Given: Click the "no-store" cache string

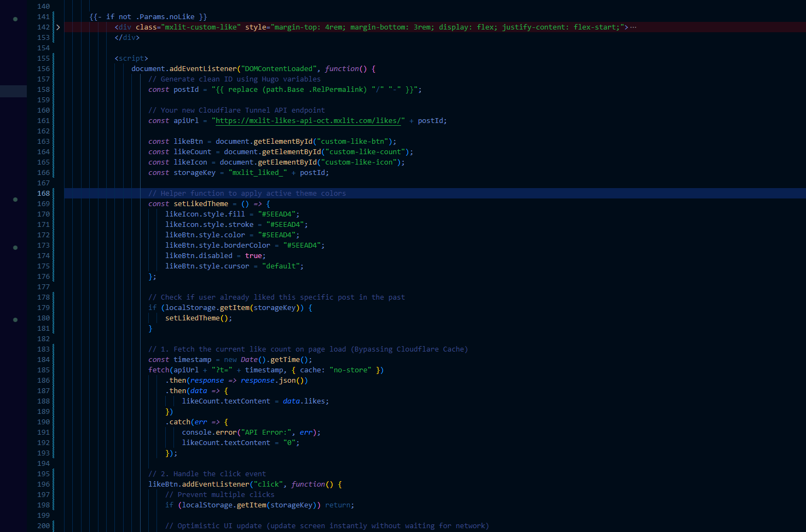Looking at the screenshot, I should click(x=350, y=370).
